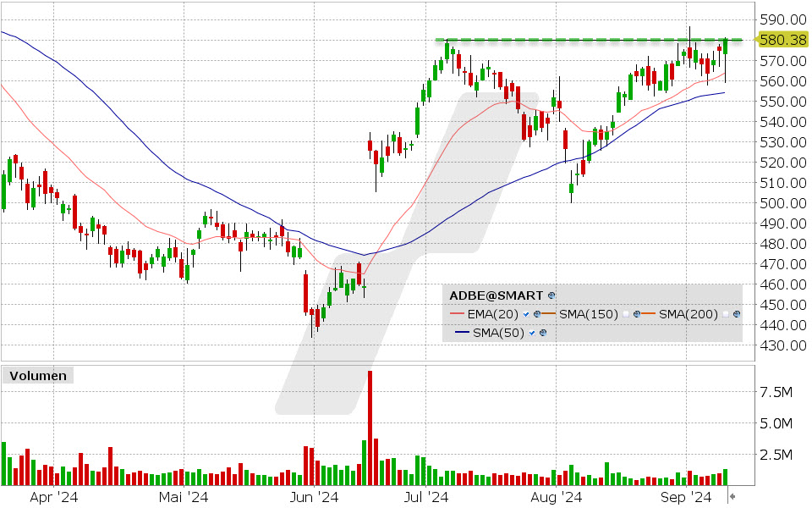
Task: Click the green dashed resistance line
Action: [589, 40]
